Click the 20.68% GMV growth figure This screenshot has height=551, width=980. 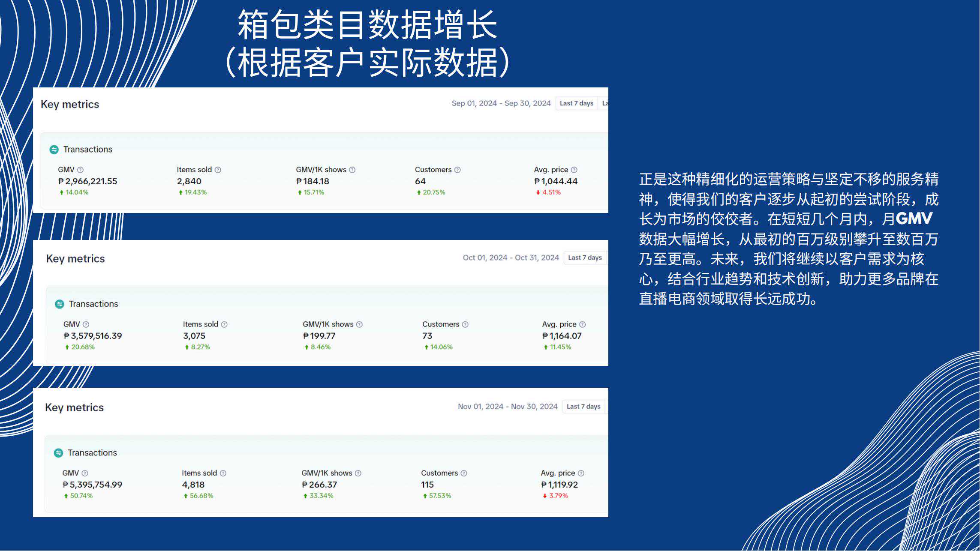pos(80,347)
